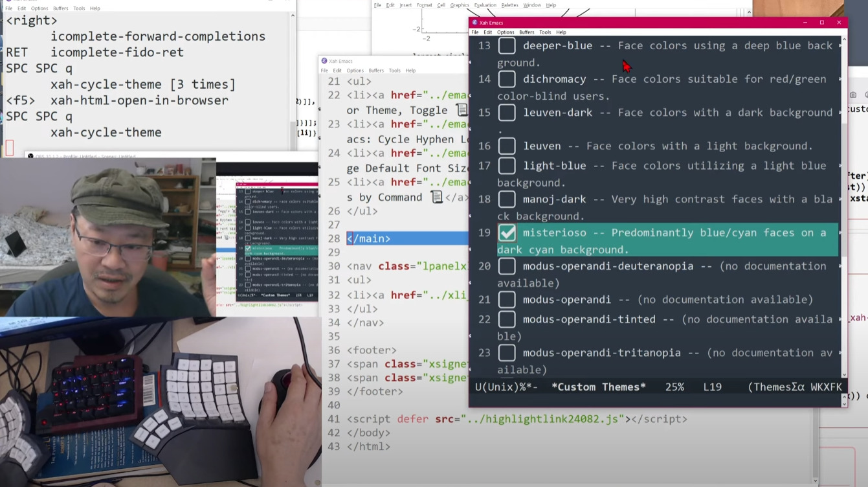Open Help menu in the HTML-source Emacs window
The image size is (868, 487).
click(410, 70)
